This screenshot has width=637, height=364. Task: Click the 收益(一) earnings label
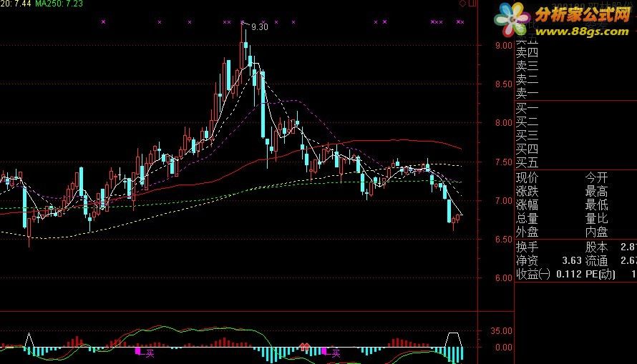tap(533, 274)
